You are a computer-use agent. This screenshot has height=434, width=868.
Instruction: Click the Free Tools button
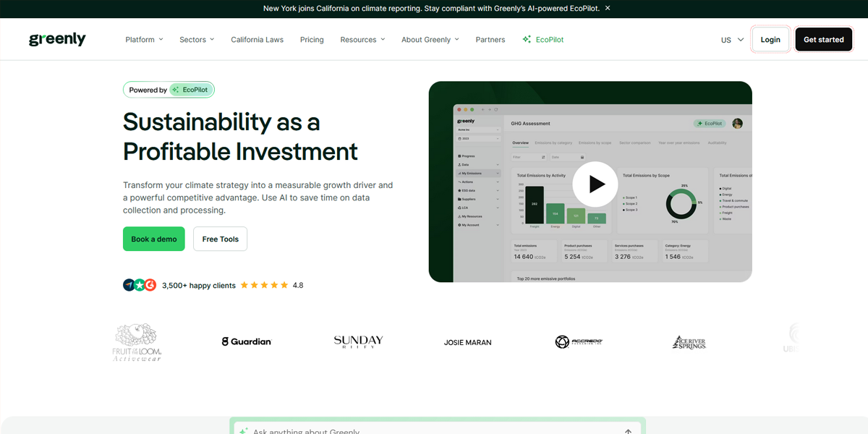click(x=220, y=239)
